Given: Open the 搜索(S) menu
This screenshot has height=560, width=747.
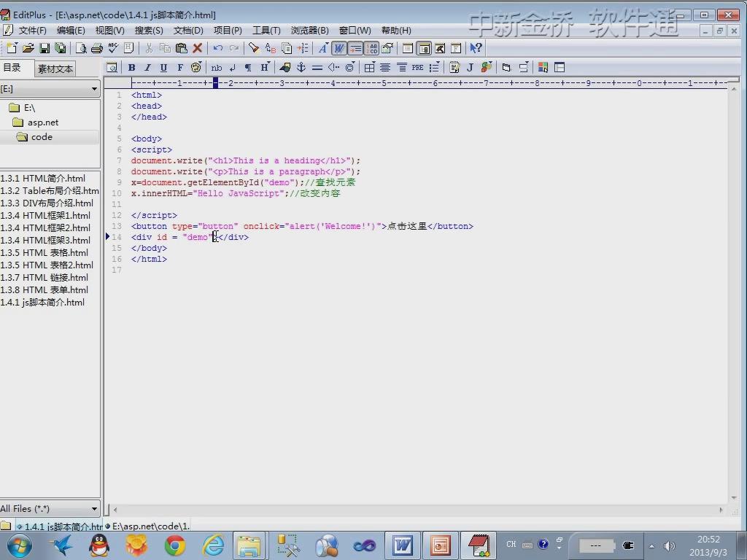Looking at the screenshot, I should point(149,31).
